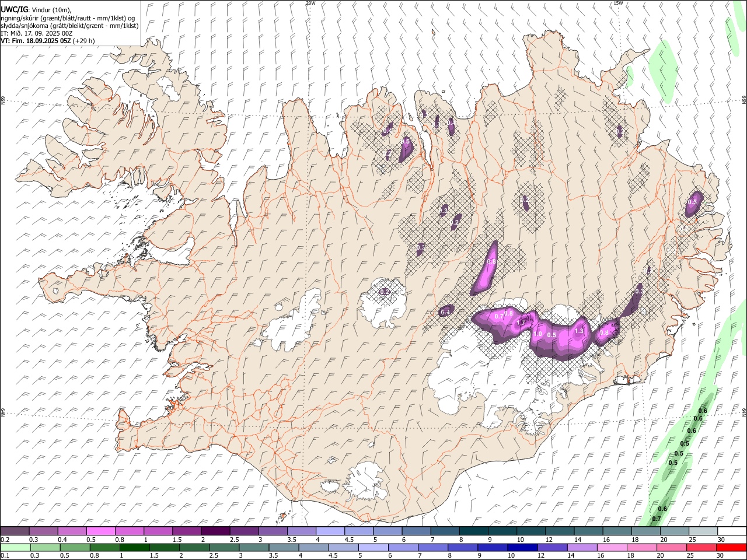Click the 'IT: Mið. 17. 09. 2025 00Z' line
747x560 pixels.
(x=37, y=33)
